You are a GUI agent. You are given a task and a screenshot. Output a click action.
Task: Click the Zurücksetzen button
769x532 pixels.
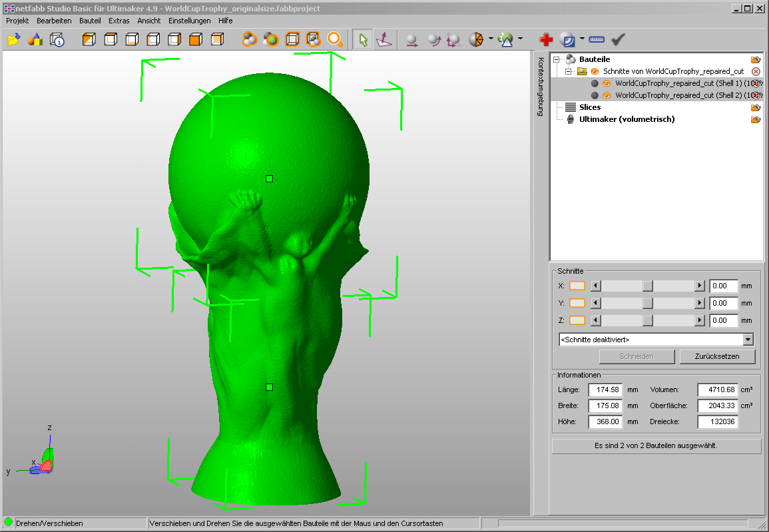(x=717, y=356)
